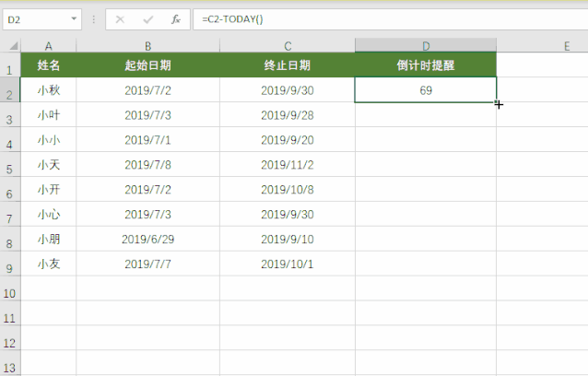Select end date 2019/9/28
Image resolution: width=588 pixels, height=376 pixels.
(x=288, y=114)
